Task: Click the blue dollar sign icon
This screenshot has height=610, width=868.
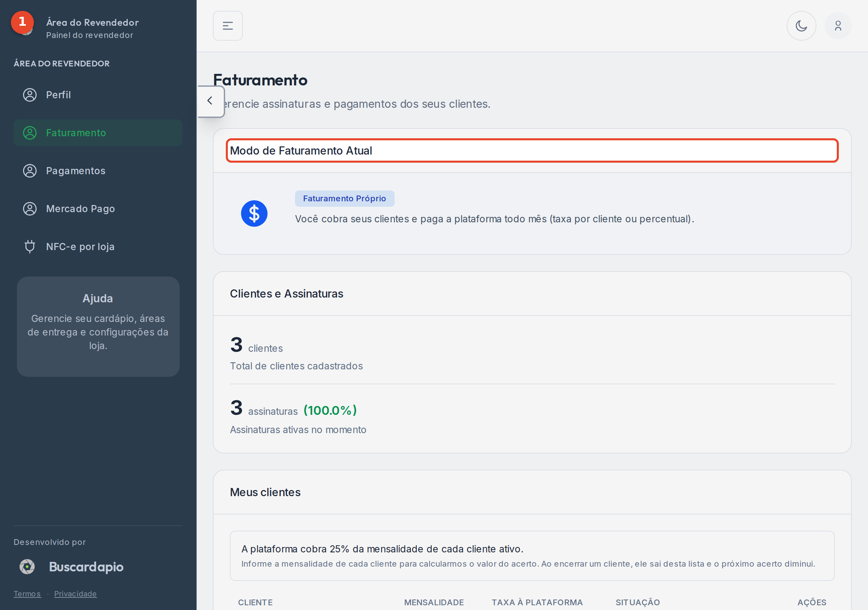Action: click(x=254, y=213)
